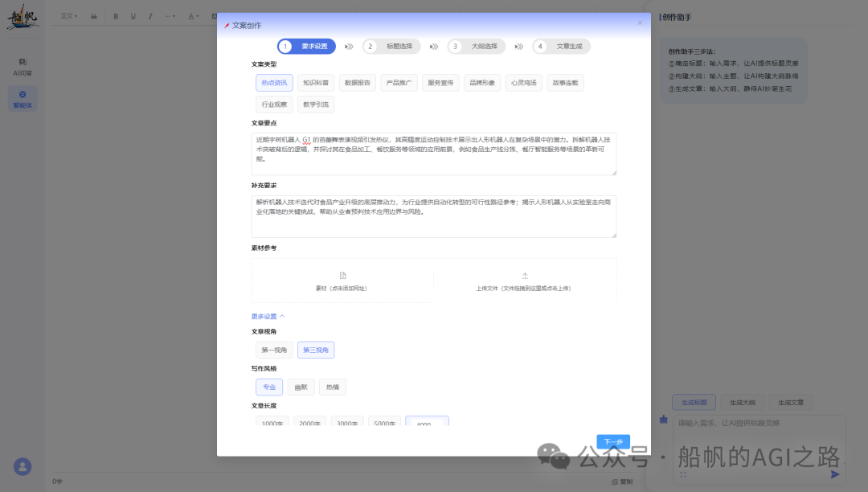Image resolution: width=868 pixels, height=492 pixels.
Task: Choose the 热情 writing style
Action: click(333, 387)
